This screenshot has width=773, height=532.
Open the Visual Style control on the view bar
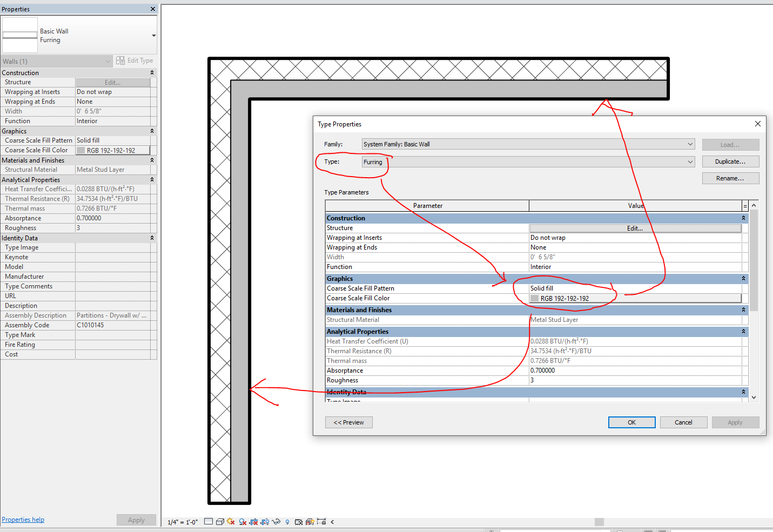tap(220, 522)
